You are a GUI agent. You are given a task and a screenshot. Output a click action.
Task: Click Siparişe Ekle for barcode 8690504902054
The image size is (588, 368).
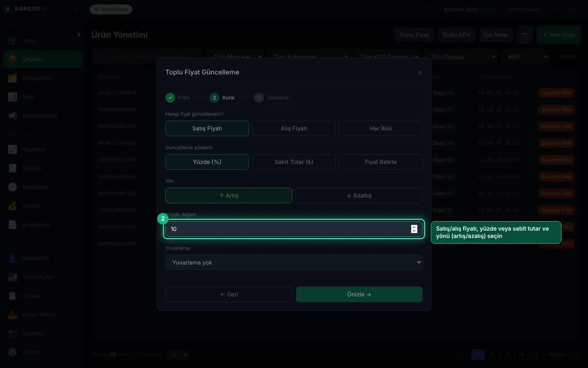click(x=556, y=110)
